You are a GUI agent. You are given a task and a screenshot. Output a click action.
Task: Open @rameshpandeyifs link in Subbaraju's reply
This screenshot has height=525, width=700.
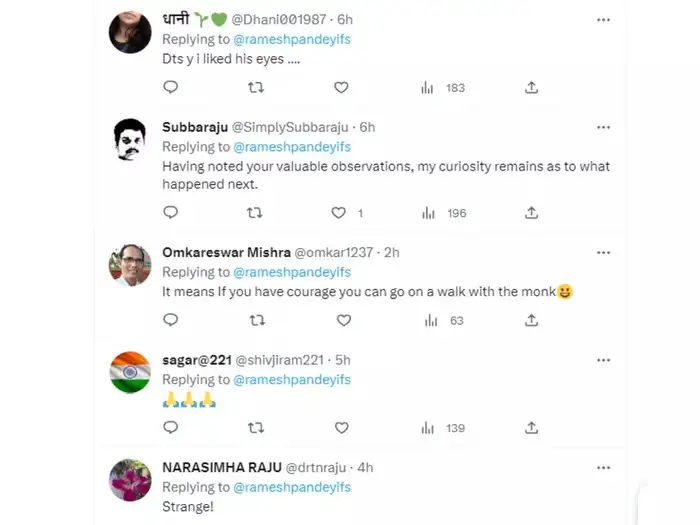(292, 147)
